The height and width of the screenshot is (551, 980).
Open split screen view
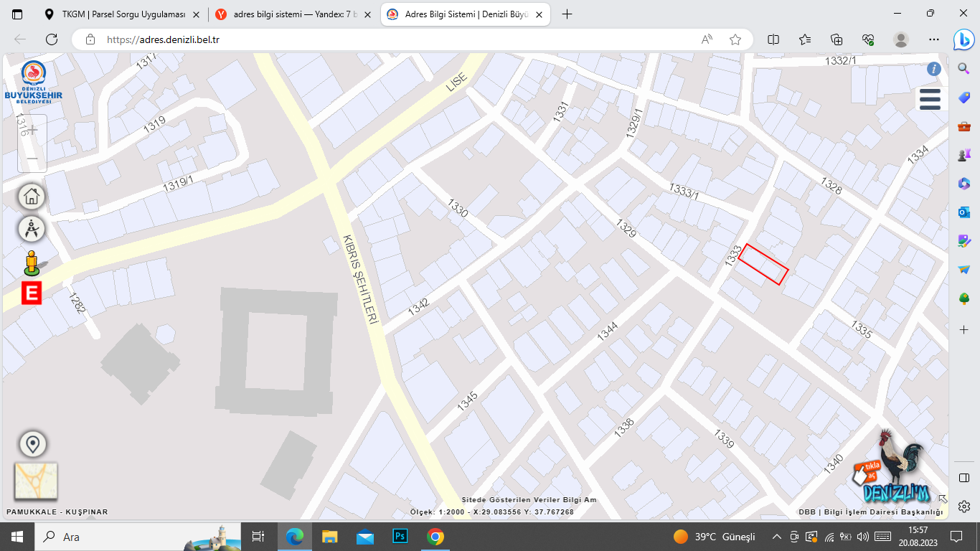(x=773, y=39)
